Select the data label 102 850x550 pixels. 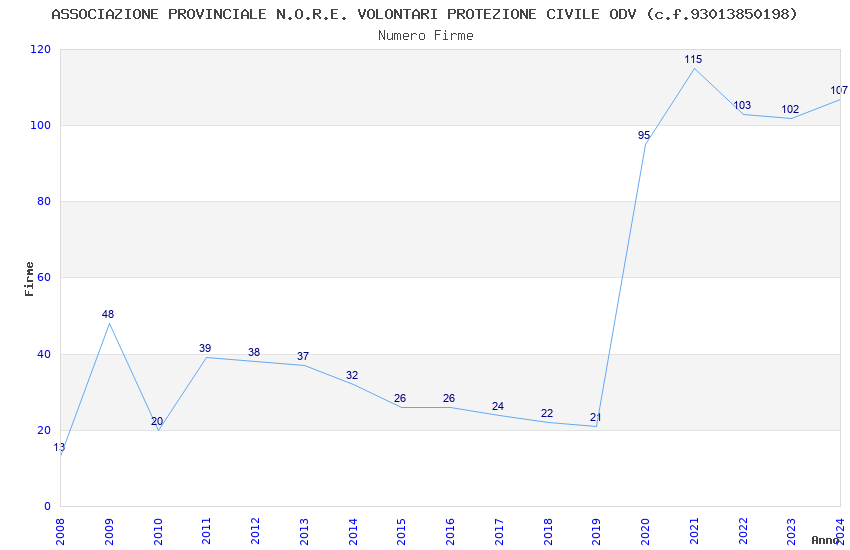point(790,109)
